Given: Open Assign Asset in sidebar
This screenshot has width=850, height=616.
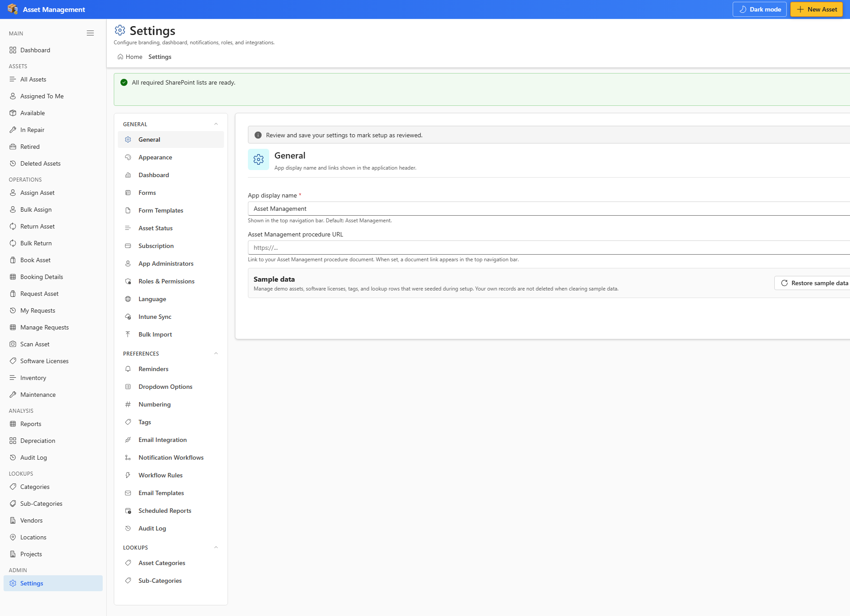Looking at the screenshot, I should pyautogui.click(x=53, y=193).
